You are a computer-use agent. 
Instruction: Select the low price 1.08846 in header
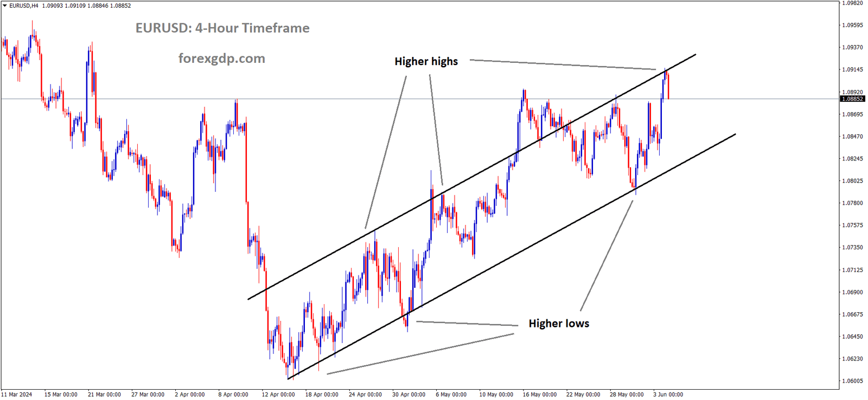(98, 6)
